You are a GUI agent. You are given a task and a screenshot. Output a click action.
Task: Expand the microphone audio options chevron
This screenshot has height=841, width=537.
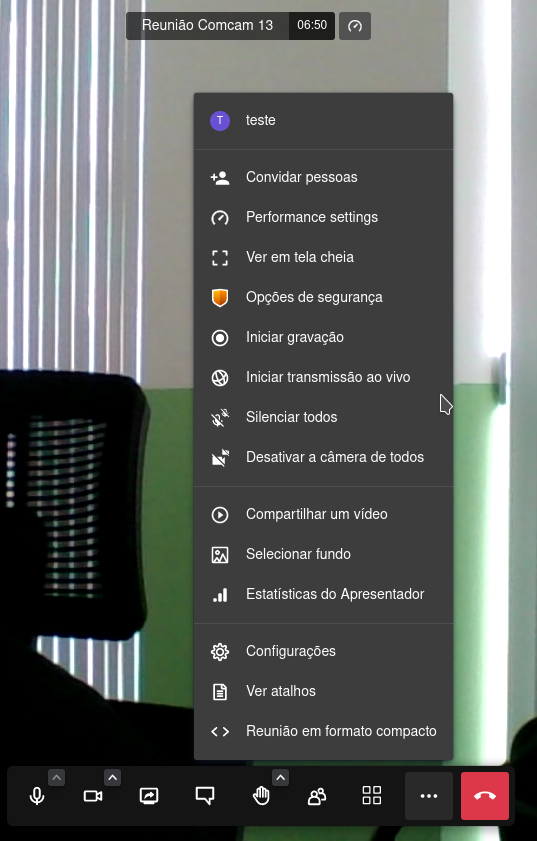[57, 777]
